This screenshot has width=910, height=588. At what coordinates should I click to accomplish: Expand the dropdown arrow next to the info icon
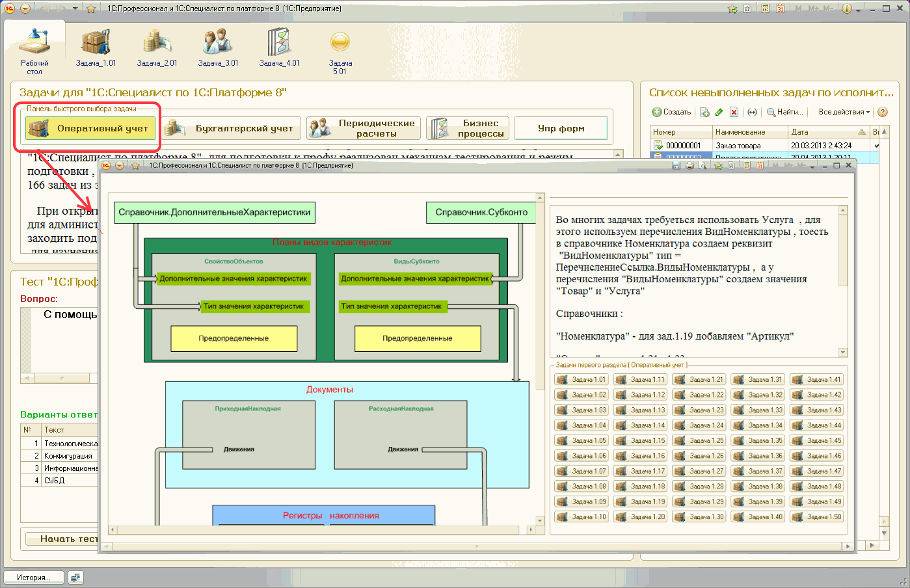859,9
